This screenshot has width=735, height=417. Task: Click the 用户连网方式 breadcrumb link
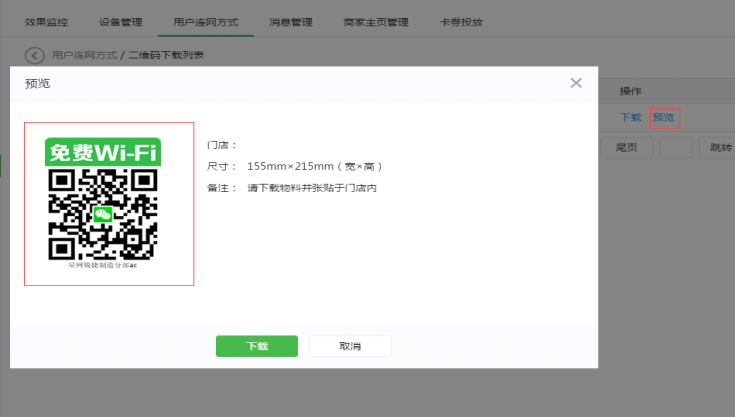click(x=84, y=55)
